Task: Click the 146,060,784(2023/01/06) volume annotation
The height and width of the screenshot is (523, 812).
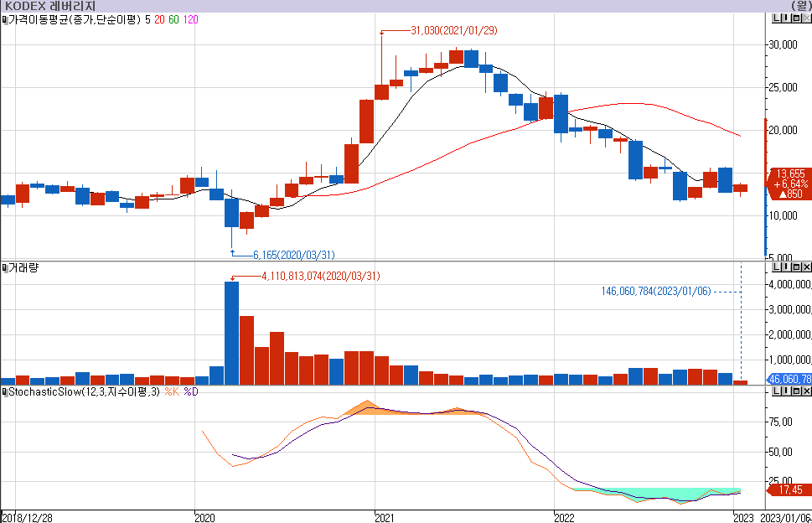Action: [x=656, y=291]
